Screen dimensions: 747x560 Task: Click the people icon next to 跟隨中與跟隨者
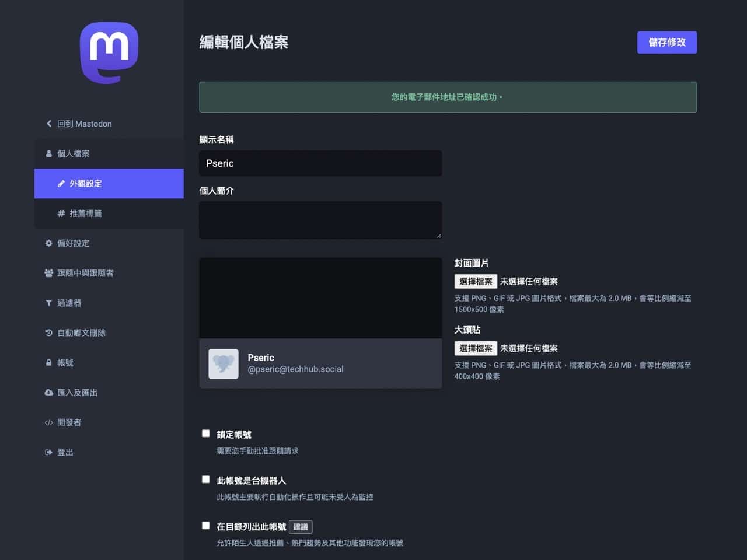49,273
